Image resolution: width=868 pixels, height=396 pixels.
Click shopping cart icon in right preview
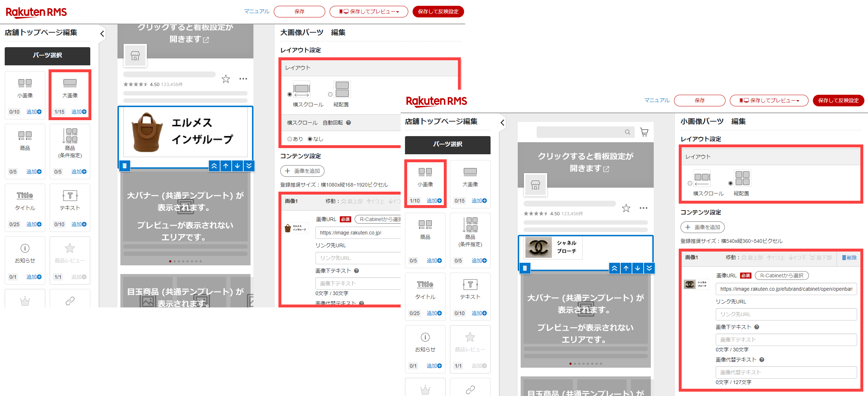[x=644, y=132]
